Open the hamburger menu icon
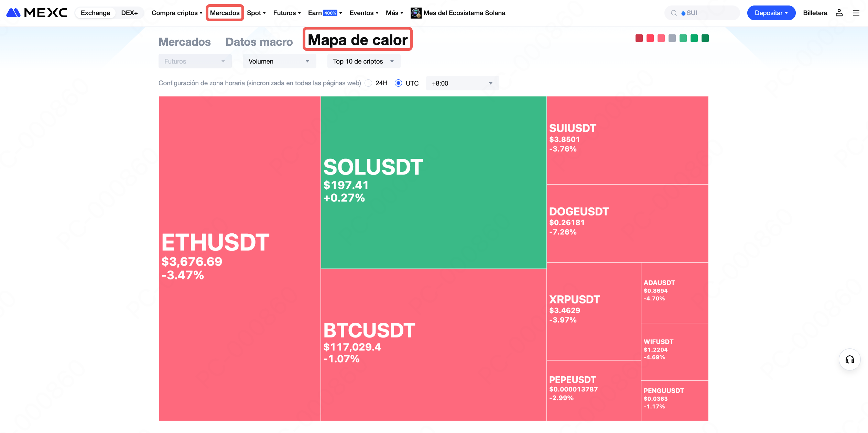The image size is (868, 433). pos(856,13)
